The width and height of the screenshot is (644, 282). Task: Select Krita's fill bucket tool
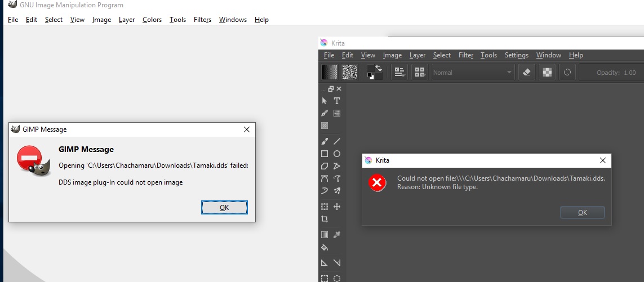[x=325, y=247]
